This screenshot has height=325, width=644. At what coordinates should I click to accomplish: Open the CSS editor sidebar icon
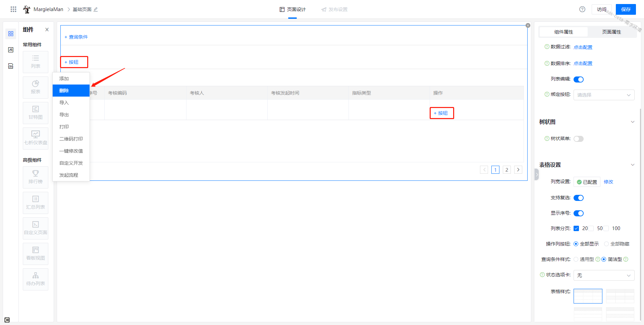coord(11,66)
